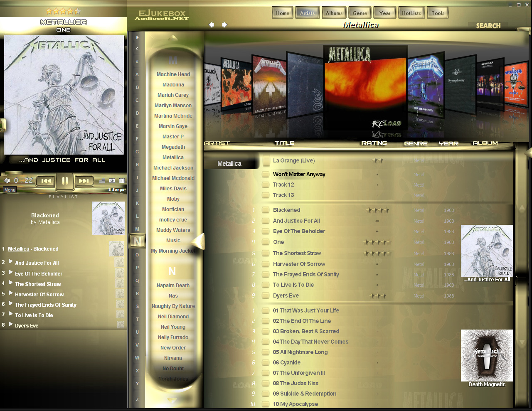Set the star rating above the album title
This screenshot has width=532, height=411.
click(63, 11)
